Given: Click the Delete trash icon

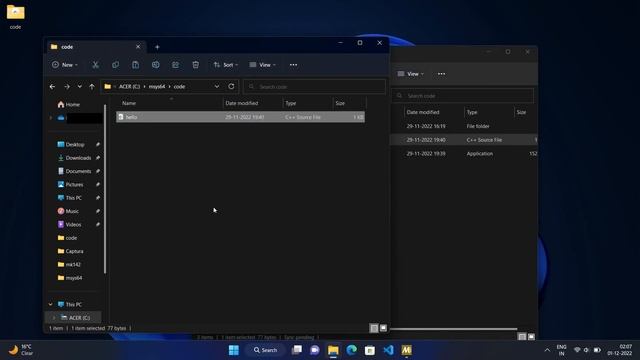Looking at the screenshot, I should (196, 65).
